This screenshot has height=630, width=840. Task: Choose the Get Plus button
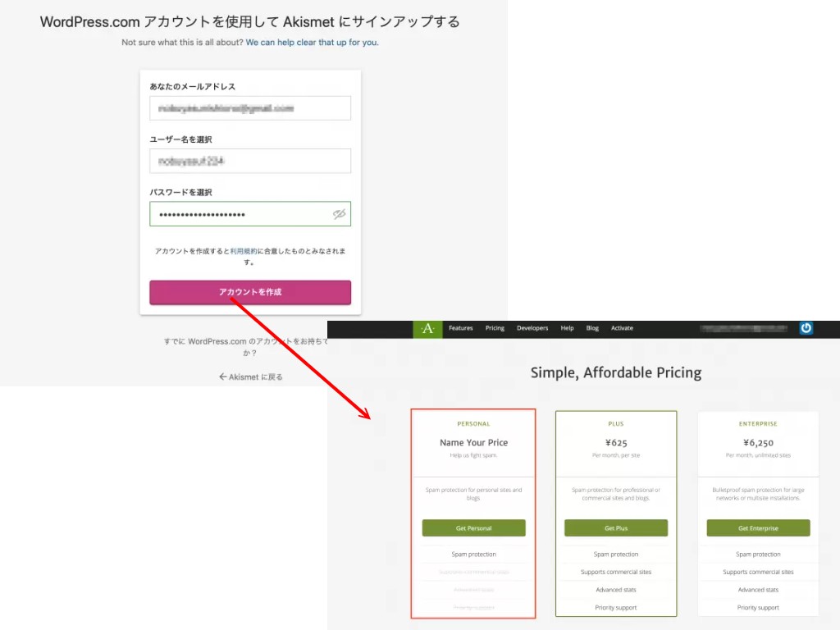[x=616, y=528]
